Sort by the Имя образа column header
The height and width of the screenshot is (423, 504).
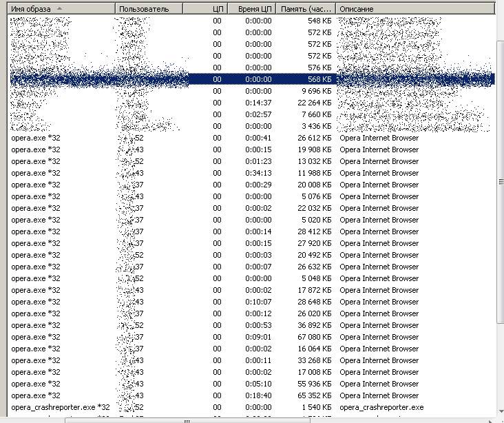(x=61, y=9)
